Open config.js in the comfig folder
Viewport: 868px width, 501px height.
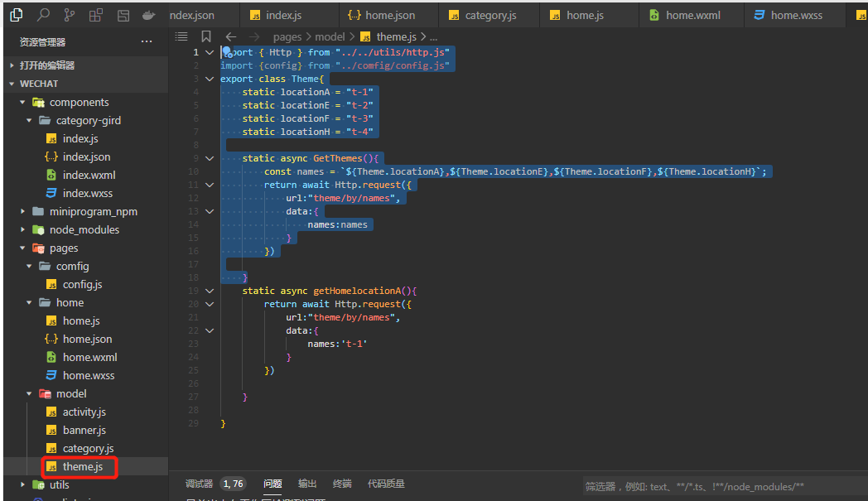tap(82, 284)
